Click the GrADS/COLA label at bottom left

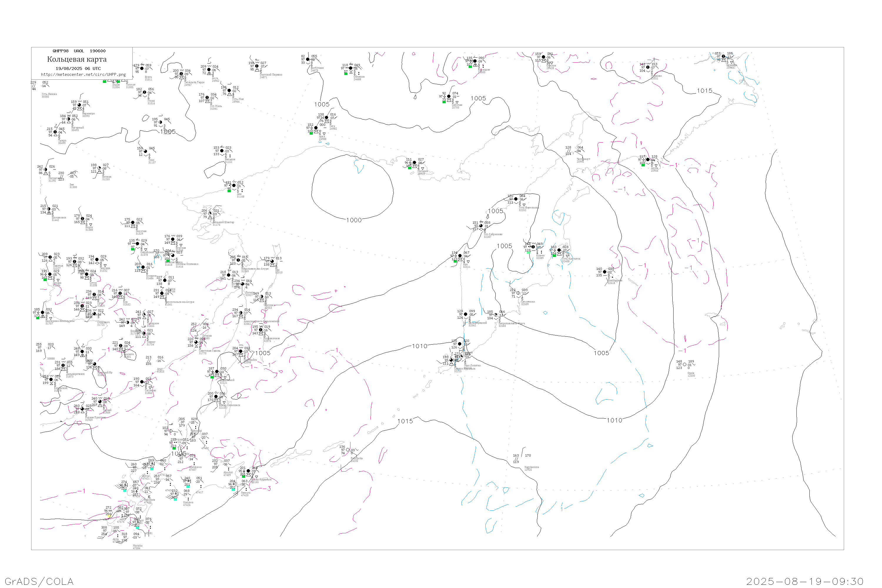tap(39, 581)
